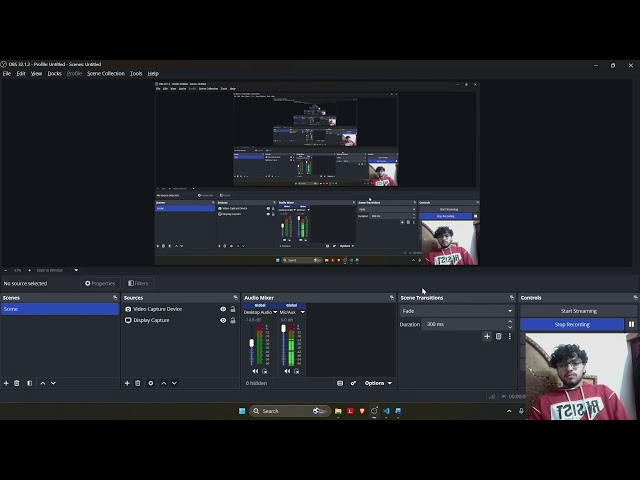Open the Docks menu
This screenshot has height=480, width=640.
tap(54, 73)
